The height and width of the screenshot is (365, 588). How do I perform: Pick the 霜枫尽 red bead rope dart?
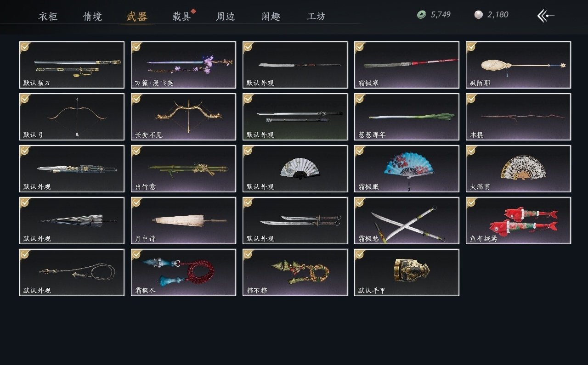[x=183, y=272]
